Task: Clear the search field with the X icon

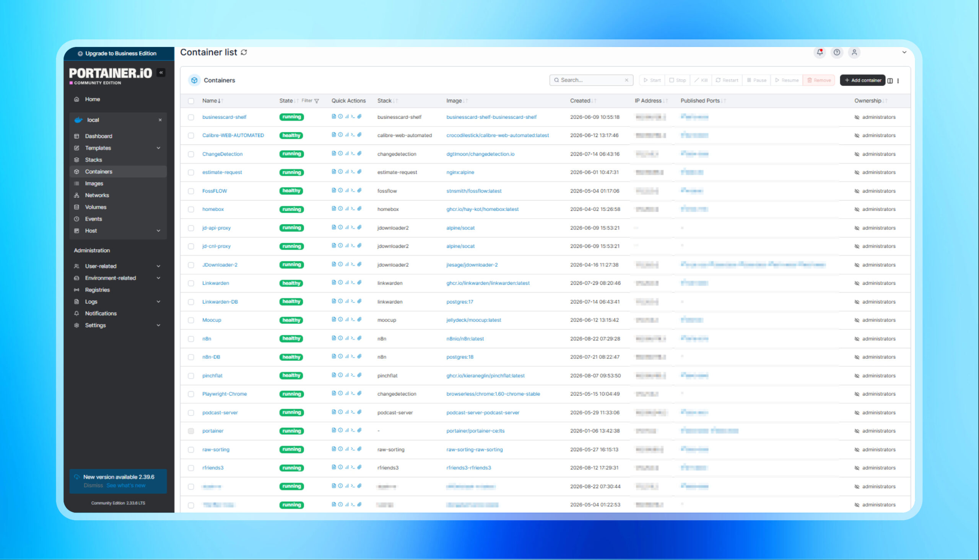Action: [x=627, y=80]
